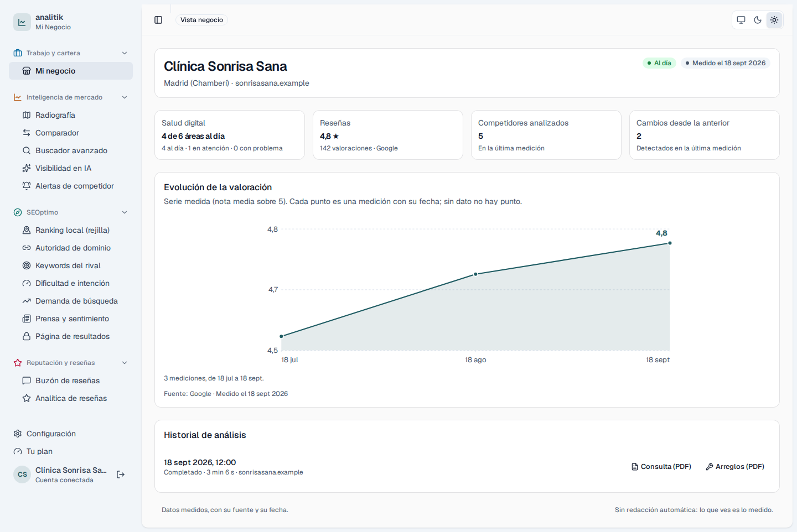Viewport: 797px width, 532px height.
Task: Click the Ranking local map-pin icon
Action: [27, 230]
